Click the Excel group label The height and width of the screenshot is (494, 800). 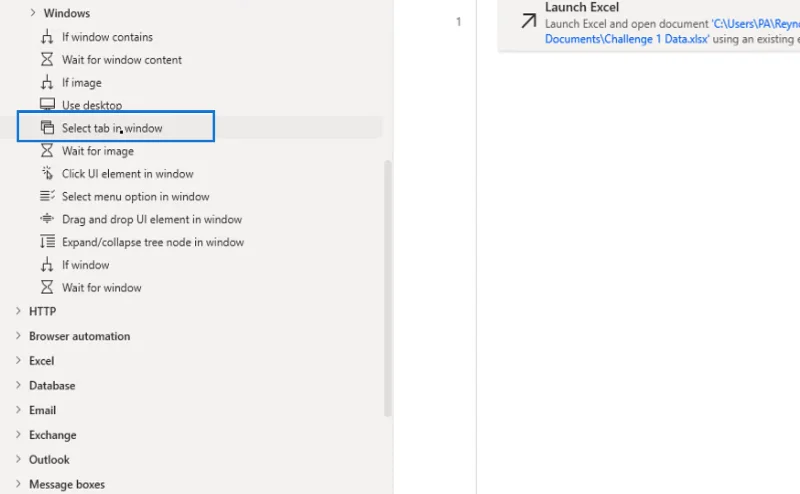[41, 360]
